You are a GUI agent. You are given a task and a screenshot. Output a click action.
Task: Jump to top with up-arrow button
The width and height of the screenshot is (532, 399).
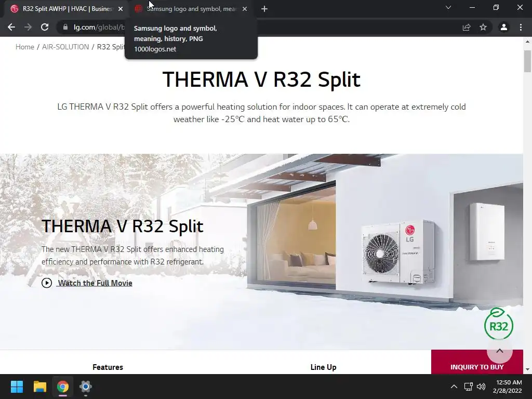point(499,351)
